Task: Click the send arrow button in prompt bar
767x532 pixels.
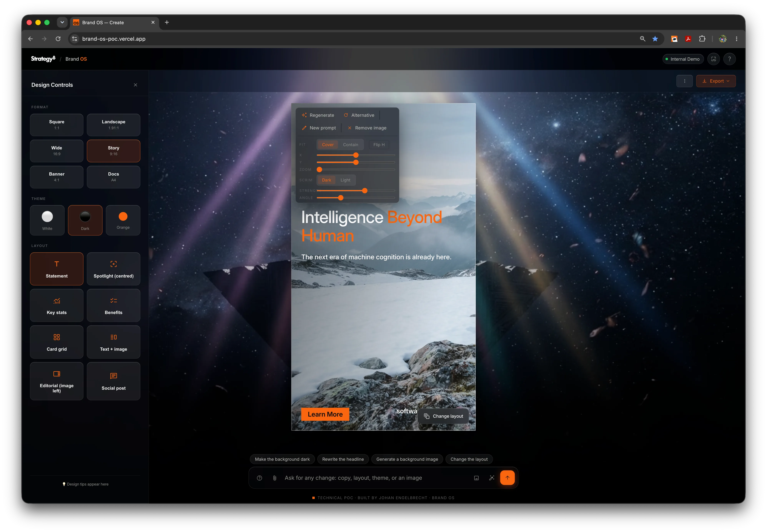Action: [507, 478]
